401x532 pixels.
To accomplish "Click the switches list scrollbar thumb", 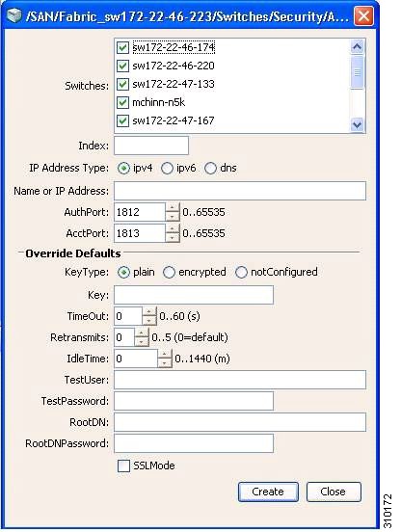I will 357,72.
